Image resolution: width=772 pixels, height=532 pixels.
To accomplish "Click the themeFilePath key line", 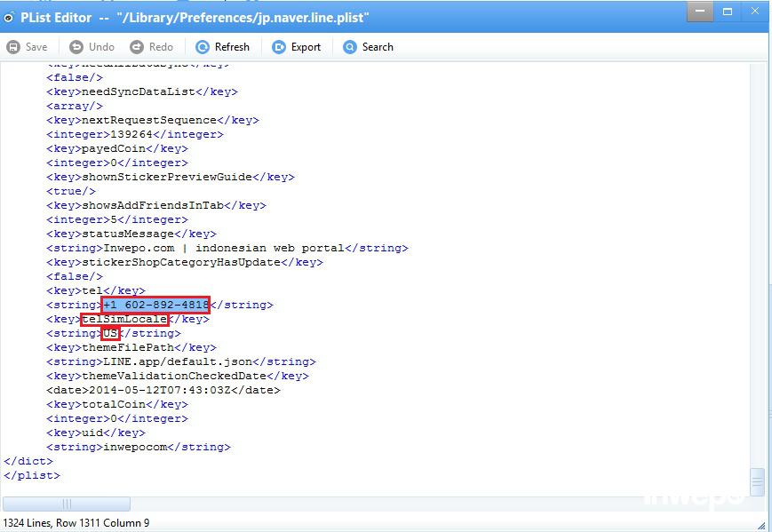I will point(131,348).
